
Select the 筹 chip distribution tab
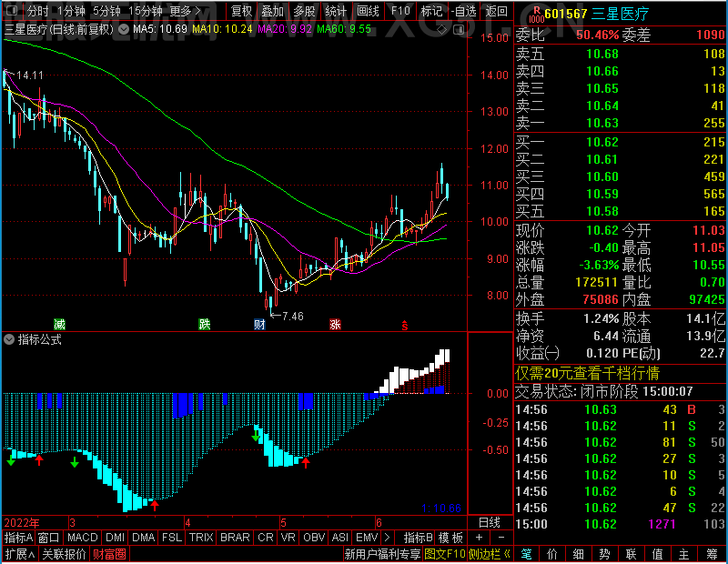tap(712, 554)
